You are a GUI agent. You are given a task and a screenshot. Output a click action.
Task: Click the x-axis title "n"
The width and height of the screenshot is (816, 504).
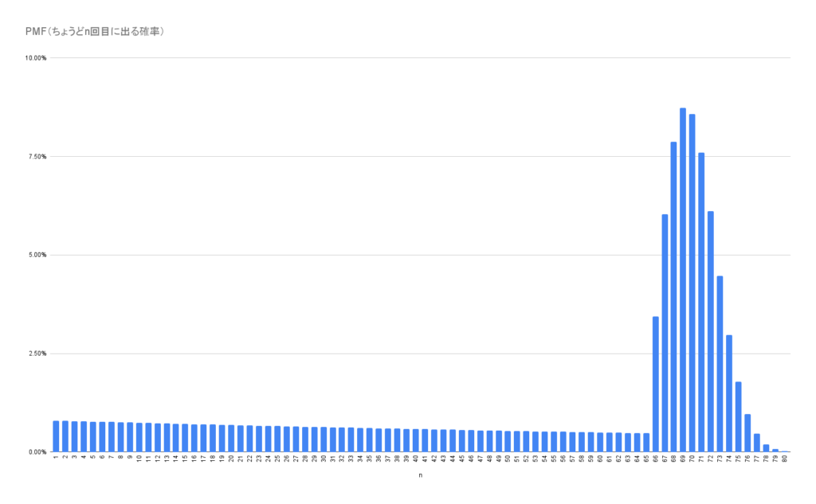pos(420,475)
